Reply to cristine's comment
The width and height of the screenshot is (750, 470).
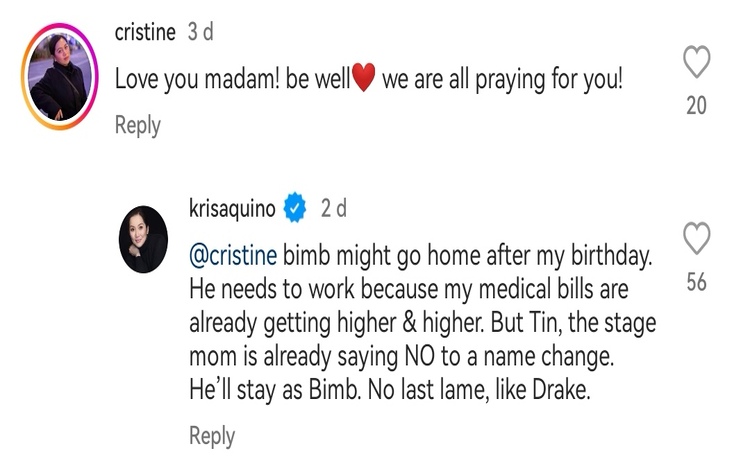(x=137, y=125)
